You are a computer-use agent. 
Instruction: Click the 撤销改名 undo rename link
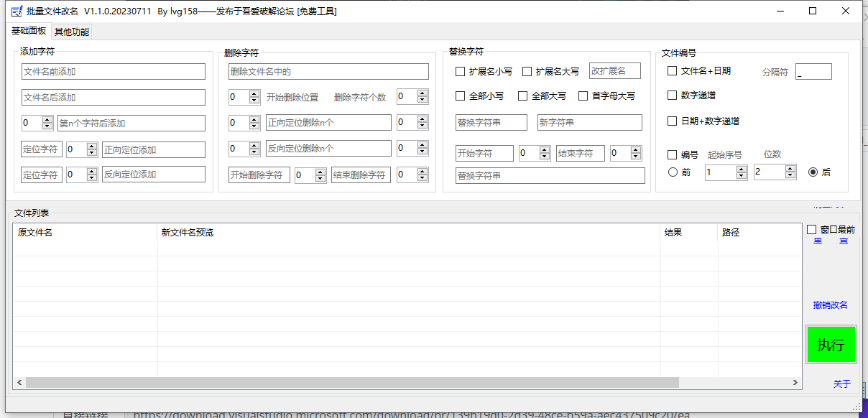(831, 304)
